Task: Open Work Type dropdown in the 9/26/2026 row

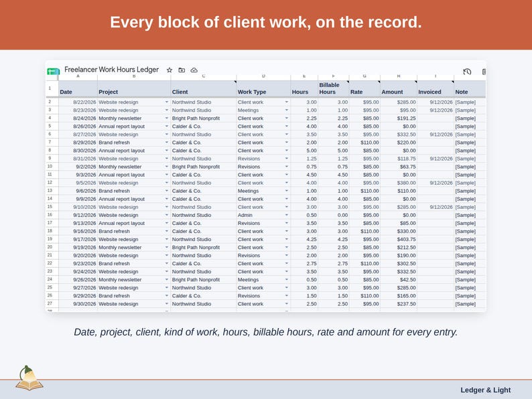Action: coord(287,280)
